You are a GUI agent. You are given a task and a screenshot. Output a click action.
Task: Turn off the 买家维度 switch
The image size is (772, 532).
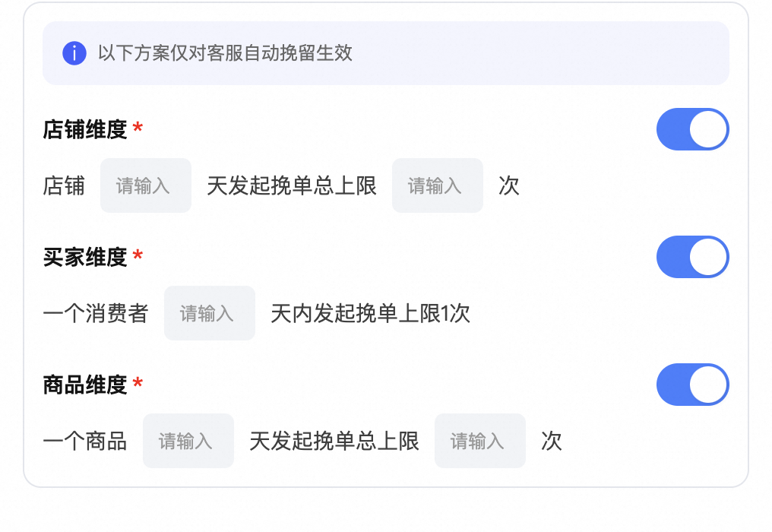click(692, 257)
